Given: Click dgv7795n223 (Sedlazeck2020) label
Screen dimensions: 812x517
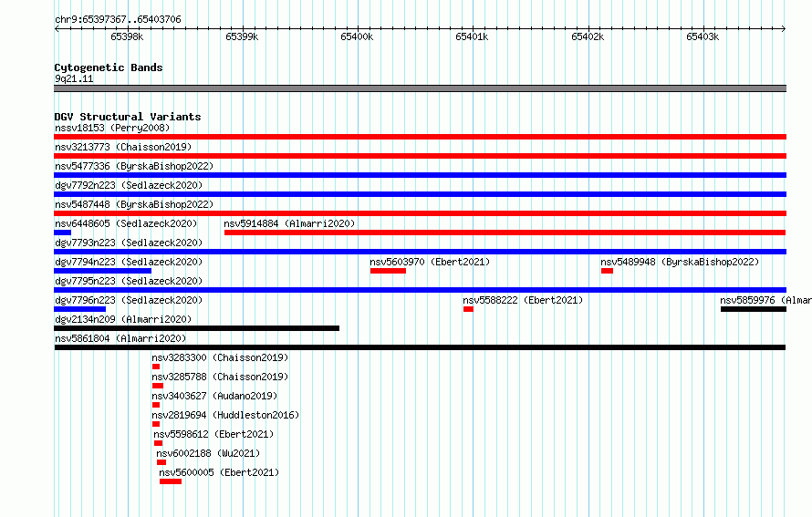Looking at the screenshot, I should coord(129,281).
